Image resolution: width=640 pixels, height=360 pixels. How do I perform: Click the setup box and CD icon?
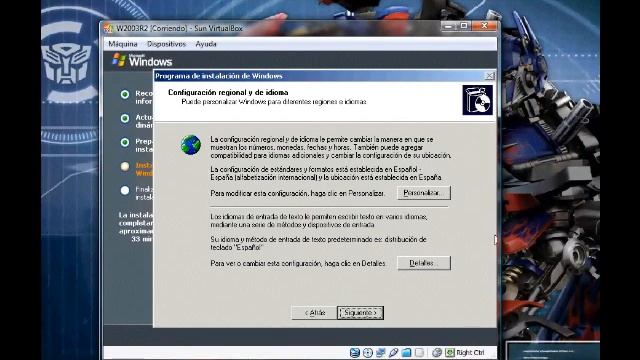click(x=478, y=100)
